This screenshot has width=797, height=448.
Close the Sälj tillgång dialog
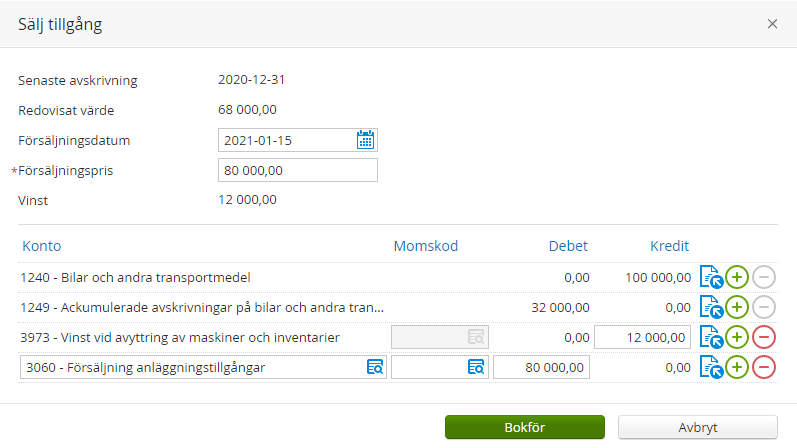pyautogui.click(x=772, y=24)
